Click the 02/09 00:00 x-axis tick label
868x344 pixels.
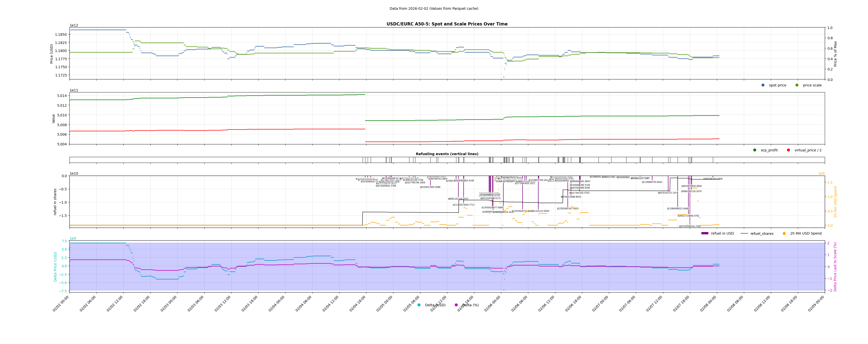(x=816, y=304)
